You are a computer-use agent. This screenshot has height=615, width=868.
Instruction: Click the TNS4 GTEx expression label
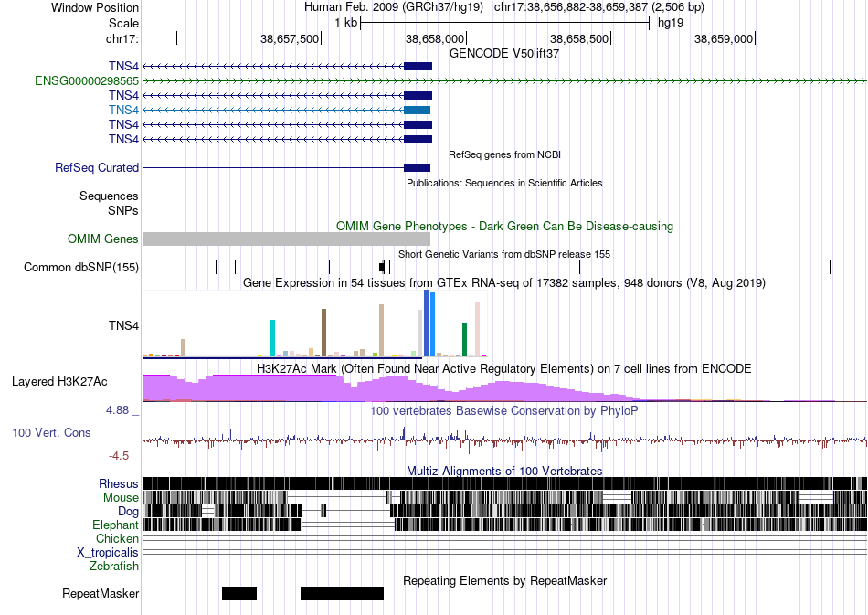coord(123,325)
